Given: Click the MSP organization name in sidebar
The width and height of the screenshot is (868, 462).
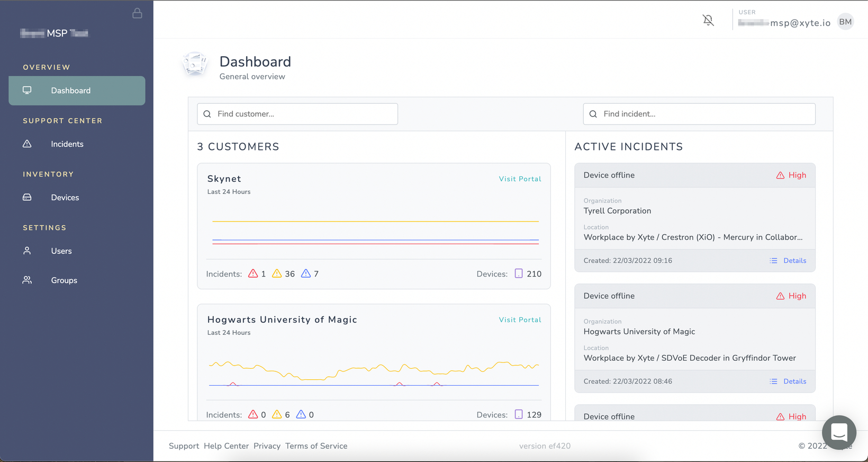Looking at the screenshot, I should [54, 33].
